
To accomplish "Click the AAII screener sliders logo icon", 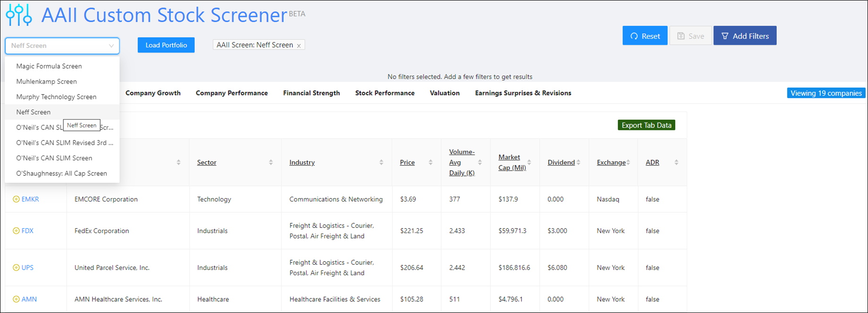I will click(19, 15).
